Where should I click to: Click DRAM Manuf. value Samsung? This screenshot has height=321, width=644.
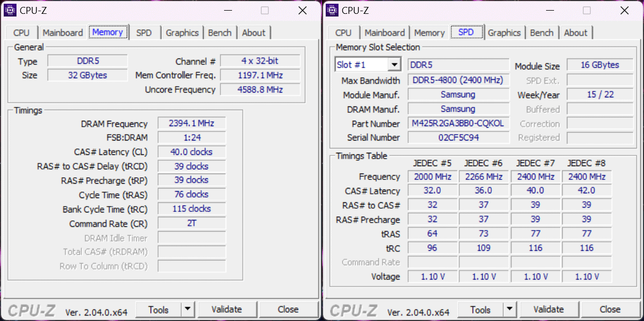(x=458, y=109)
